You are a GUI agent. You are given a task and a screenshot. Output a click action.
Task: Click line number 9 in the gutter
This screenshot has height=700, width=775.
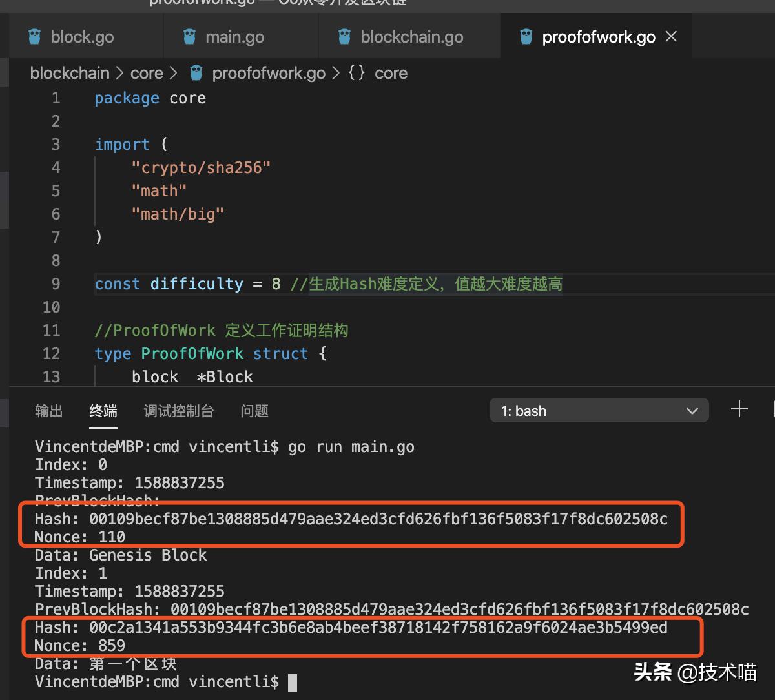tap(56, 283)
